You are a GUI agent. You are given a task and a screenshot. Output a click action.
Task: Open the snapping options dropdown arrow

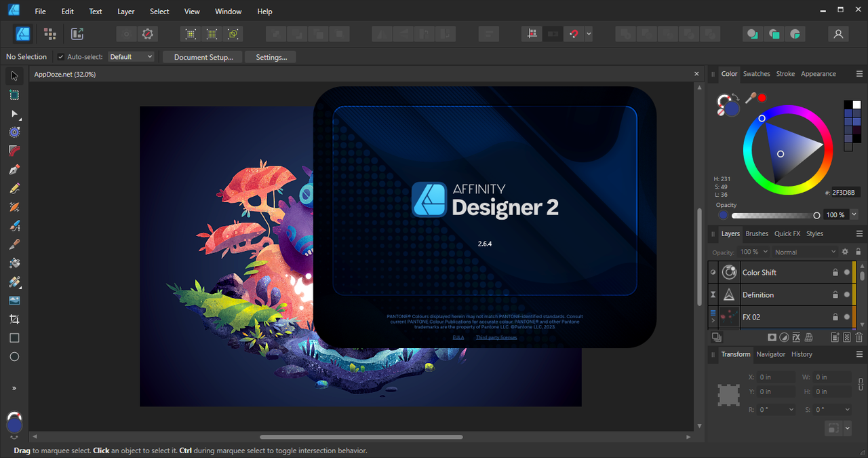(x=589, y=33)
